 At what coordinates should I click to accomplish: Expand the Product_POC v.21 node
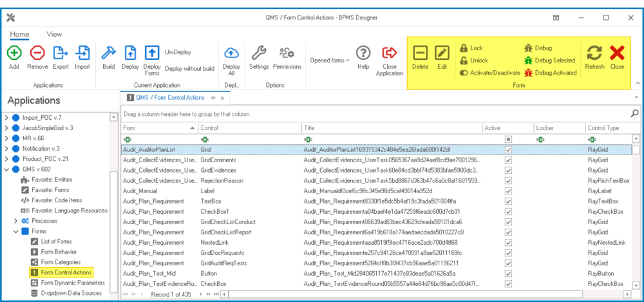(6, 158)
